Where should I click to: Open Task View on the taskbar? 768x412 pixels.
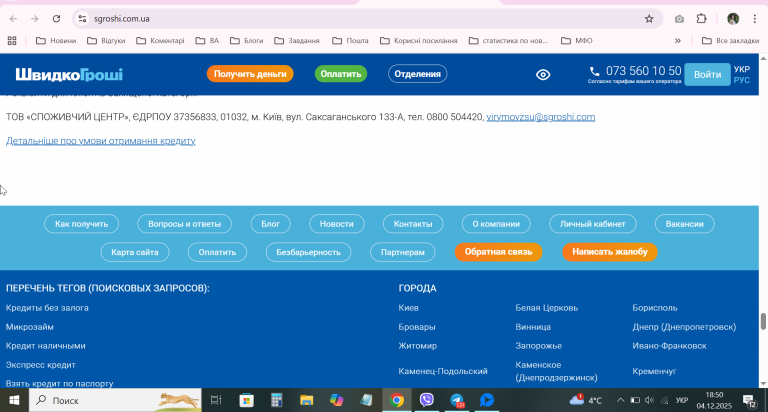click(x=216, y=400)
